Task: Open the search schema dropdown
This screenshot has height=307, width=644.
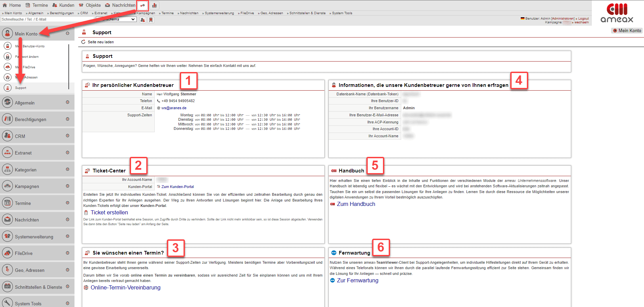Action: (116, 20)
